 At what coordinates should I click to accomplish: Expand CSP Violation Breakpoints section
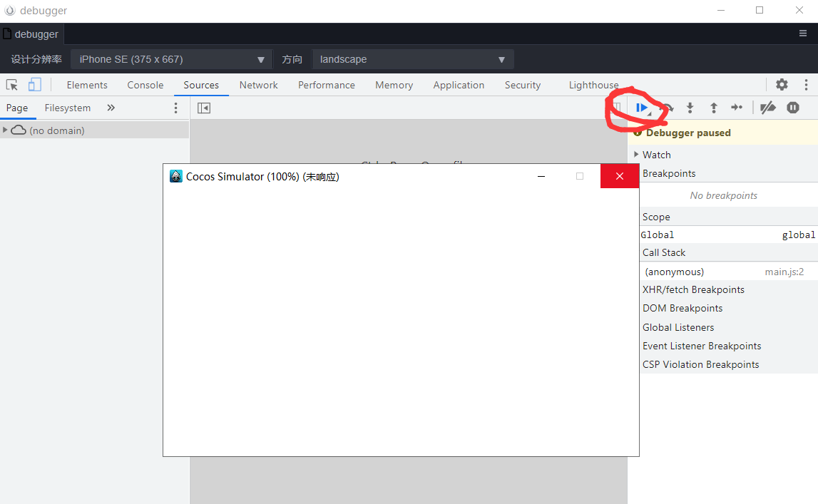700,364
